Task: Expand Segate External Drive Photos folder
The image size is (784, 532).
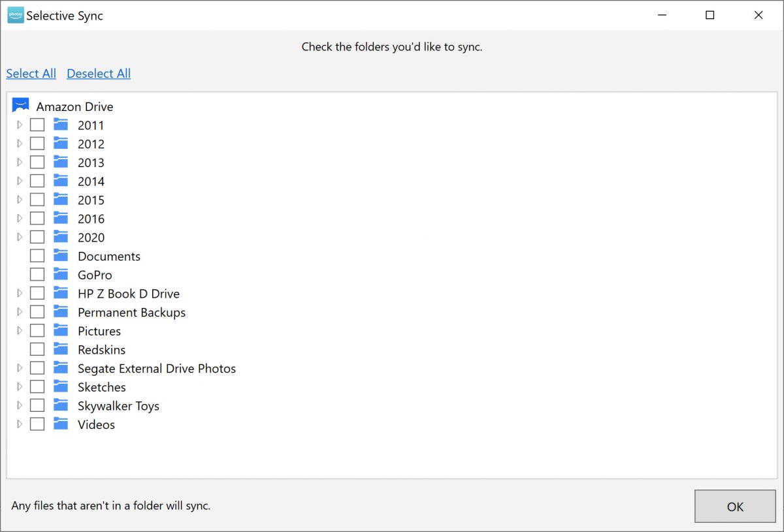Action: 20,368
